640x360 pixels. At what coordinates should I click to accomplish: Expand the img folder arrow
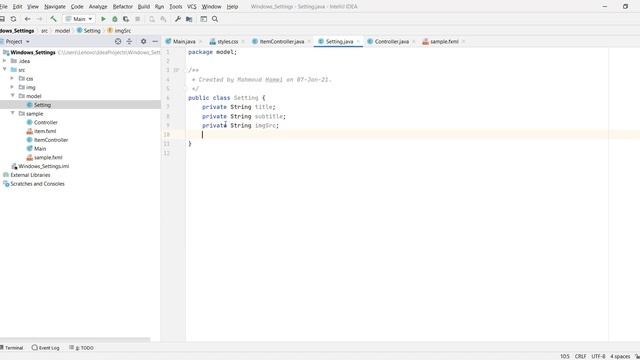click(x=12, y=87)
